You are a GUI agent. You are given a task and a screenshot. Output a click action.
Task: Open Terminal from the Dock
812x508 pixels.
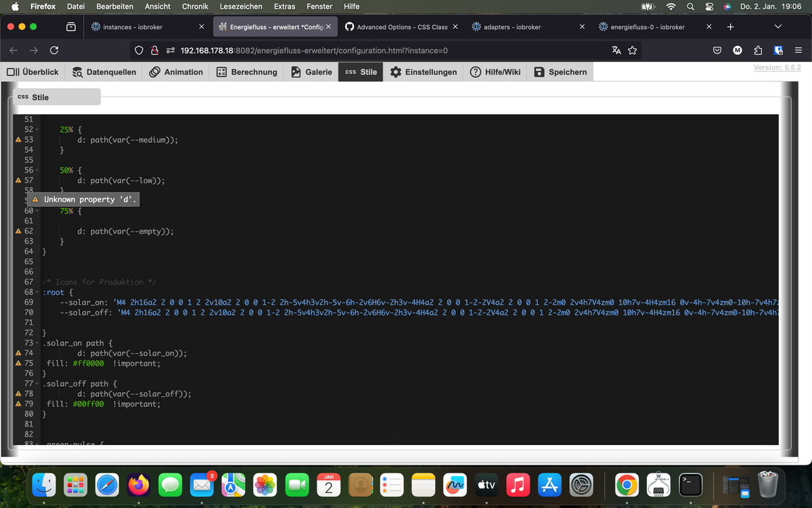pyautogui.click(x=690, y=485)
